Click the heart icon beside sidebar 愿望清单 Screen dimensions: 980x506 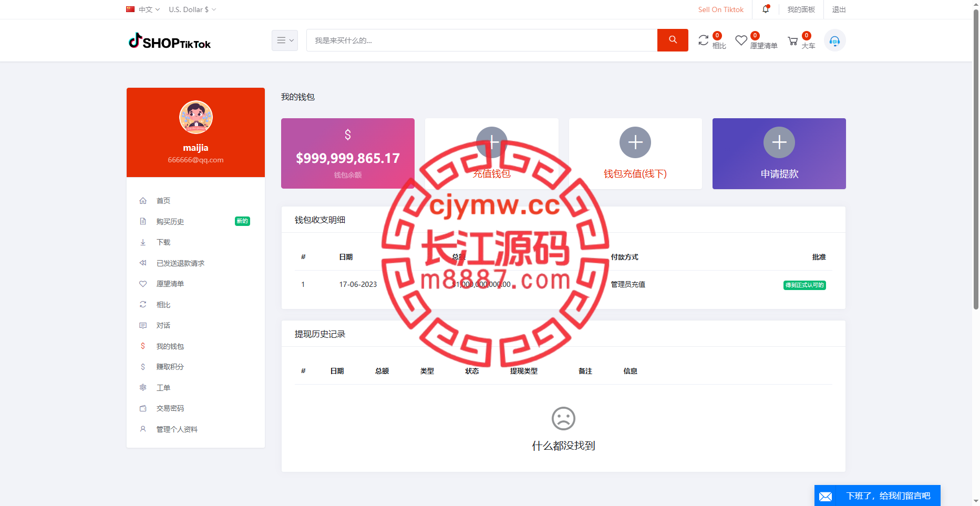[x=143, y=284]
